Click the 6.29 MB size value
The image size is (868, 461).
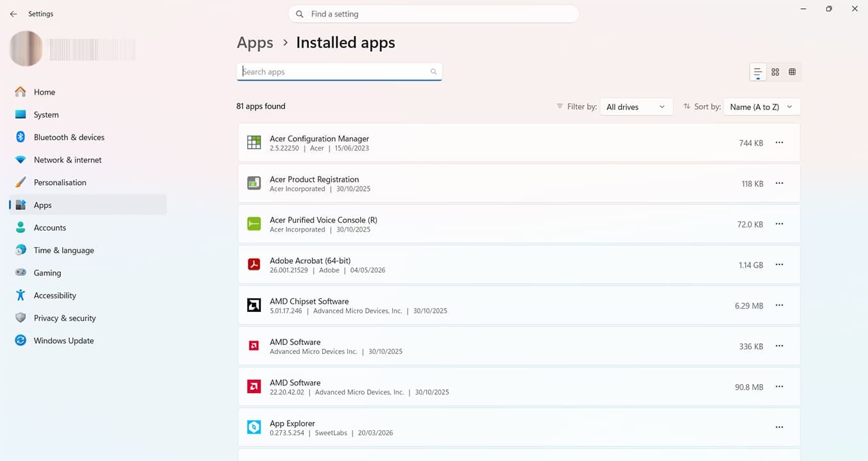(749, 306)
